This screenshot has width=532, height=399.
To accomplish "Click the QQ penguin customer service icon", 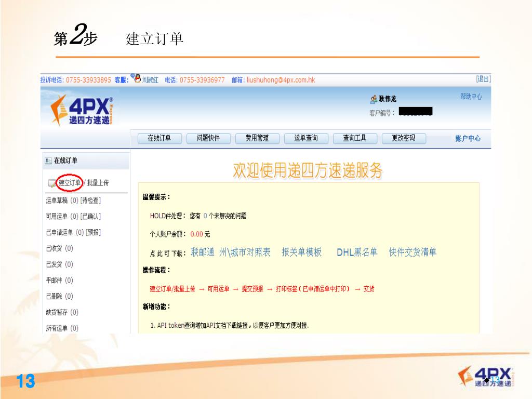I will pyautogui.click(x=137, y=78).
